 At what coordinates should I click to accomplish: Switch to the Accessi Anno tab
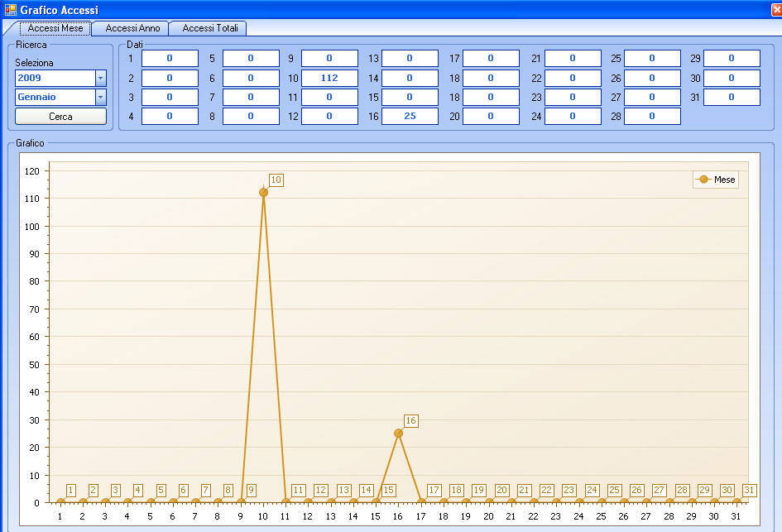click(132, 28)
